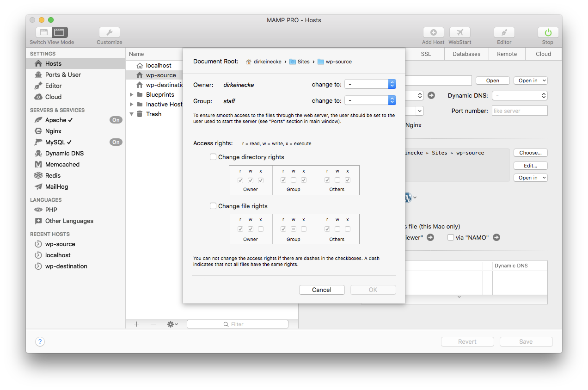Switch to the compact view mode icon
The width and height of the screenshot is (588, 390).
[x=44, y=32]
